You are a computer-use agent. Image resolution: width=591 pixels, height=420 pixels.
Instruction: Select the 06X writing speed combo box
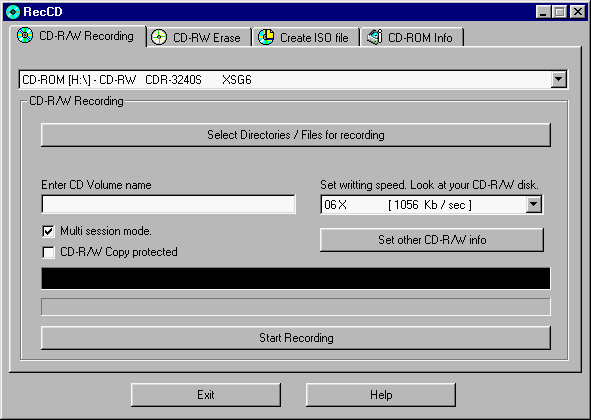[432, 205]
